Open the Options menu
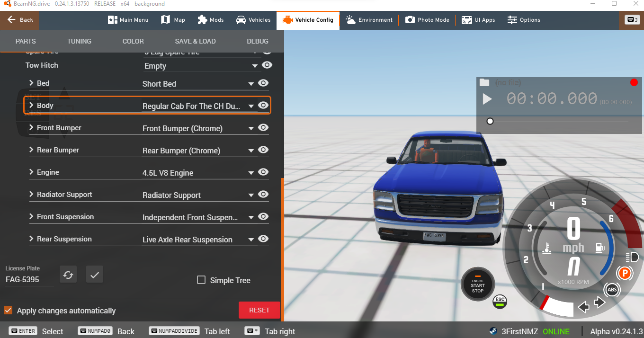The height and width of the screenshot is (338, 644). pos(524,20)
